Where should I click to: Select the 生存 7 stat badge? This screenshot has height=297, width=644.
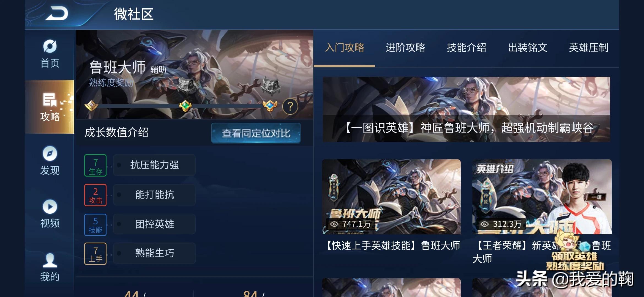[95, 165]
